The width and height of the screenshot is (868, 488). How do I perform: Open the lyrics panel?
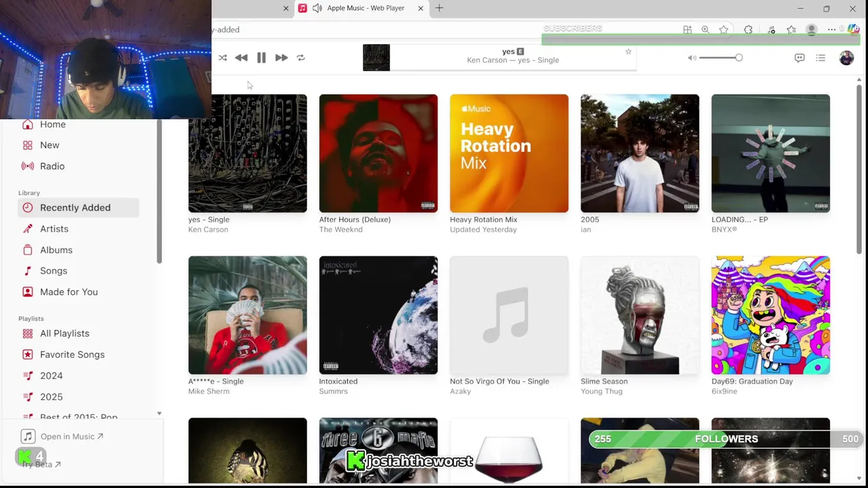click(800, 58)
